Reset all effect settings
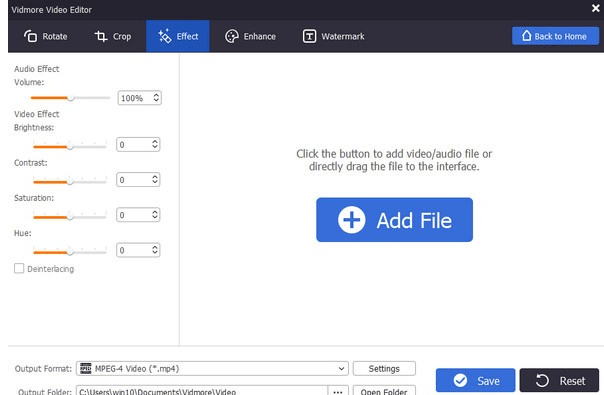Screen dimensions: 604x395 [x=559, y=380]
